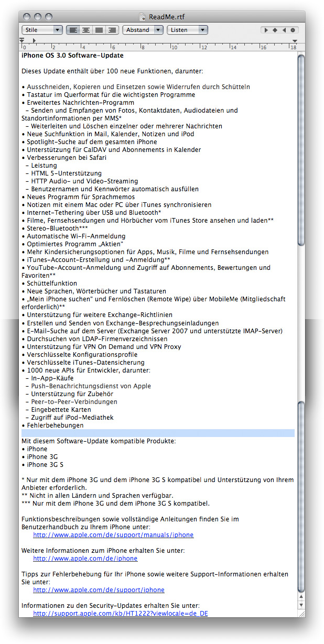Open the Listen lists dropdown
The height and width of the screenshot is (644, 324).
click(x=187, y=30)
